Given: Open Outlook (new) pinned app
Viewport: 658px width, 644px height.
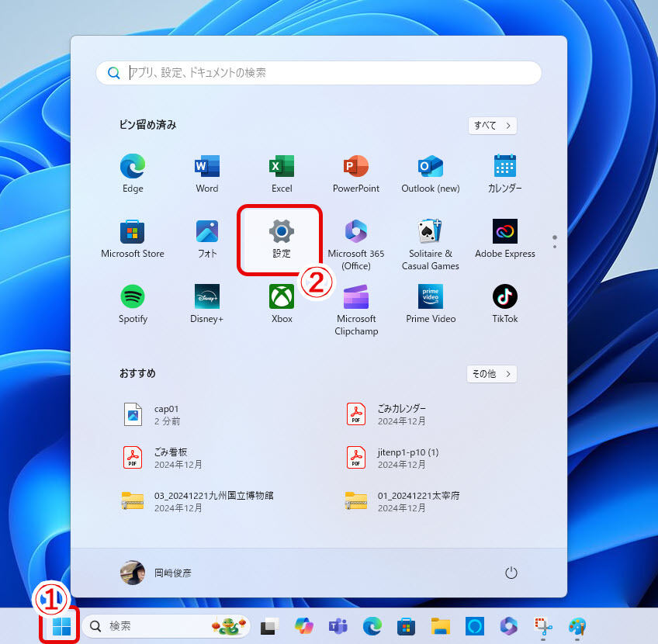Looking at the screenshot, I should [430, 173].
